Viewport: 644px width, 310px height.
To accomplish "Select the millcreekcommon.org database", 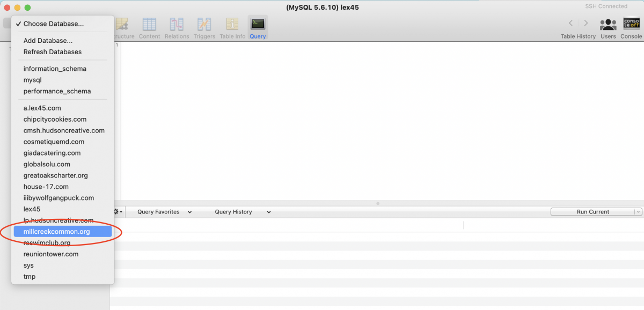I will click(x=63, y=232).
